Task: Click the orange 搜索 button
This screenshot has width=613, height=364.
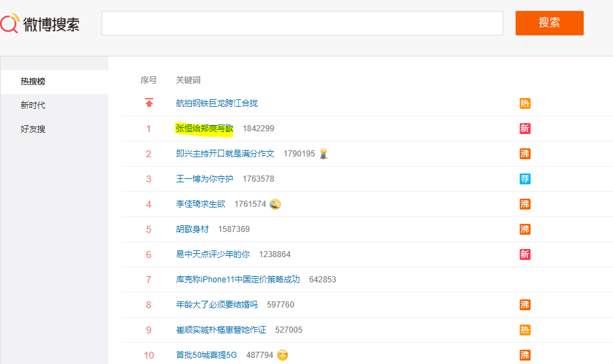Action: click(x=549, y=23)
